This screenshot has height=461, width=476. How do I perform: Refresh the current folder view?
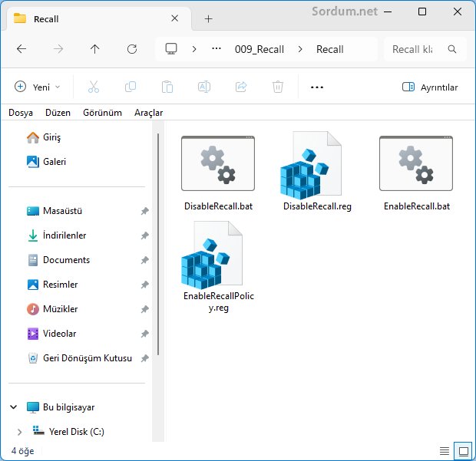[132, 49]
